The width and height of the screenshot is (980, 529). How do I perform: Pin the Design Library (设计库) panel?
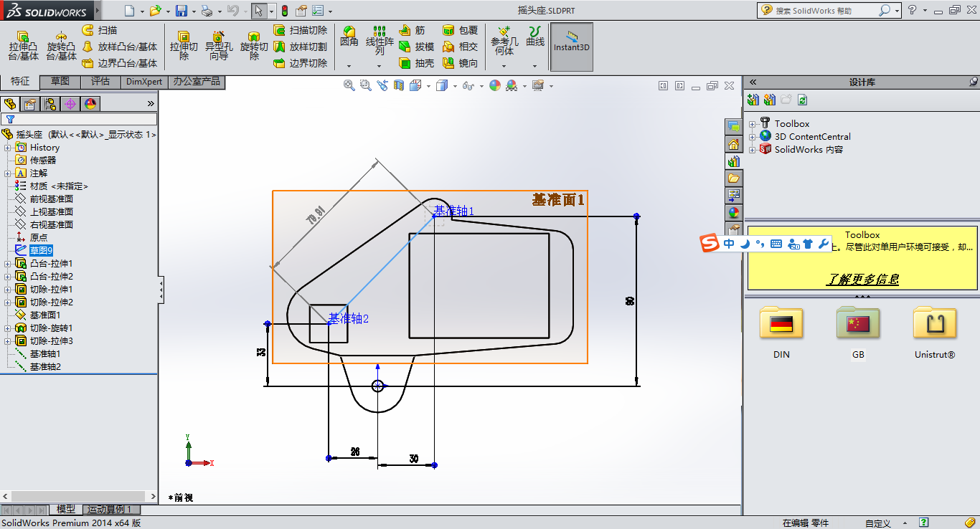(x=972, y=82)
